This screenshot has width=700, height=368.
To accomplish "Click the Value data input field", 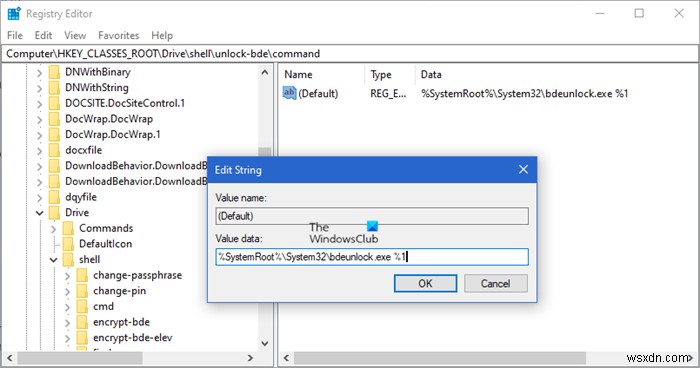I will click(372, 257).
